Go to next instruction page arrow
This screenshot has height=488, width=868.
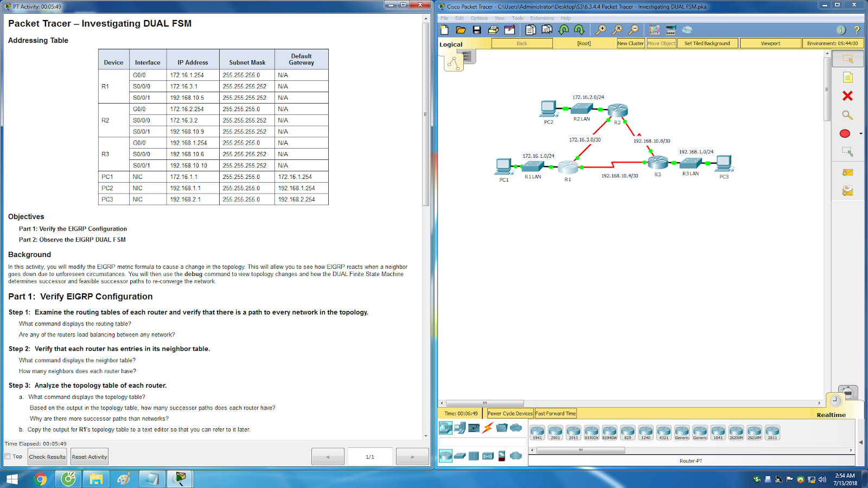[x=412, y=457]
